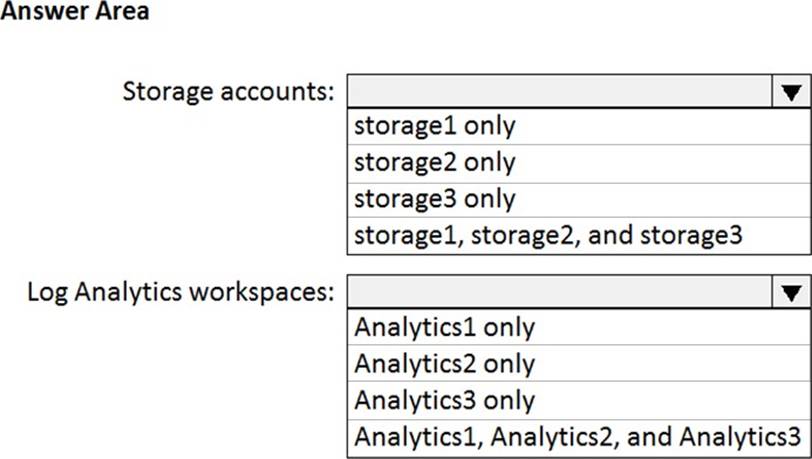Collapse the storage list using its arrow
The height and width of the screenshot is (459, 812).
[791, 92]
